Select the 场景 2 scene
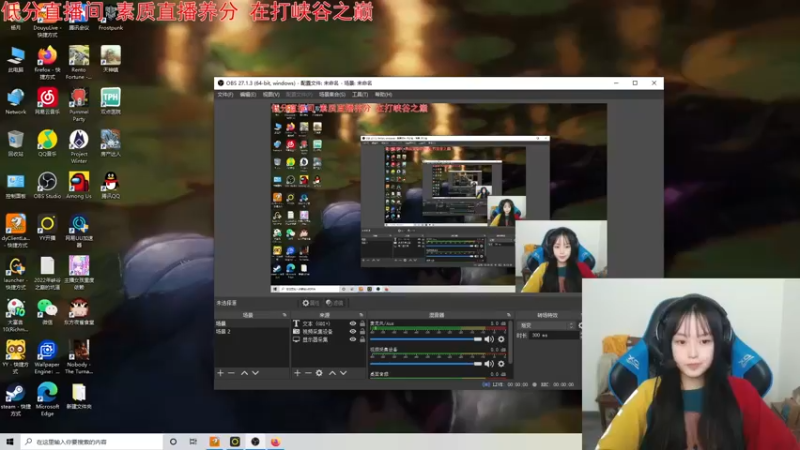Screen dimensions: 800x450 point(252,332)
